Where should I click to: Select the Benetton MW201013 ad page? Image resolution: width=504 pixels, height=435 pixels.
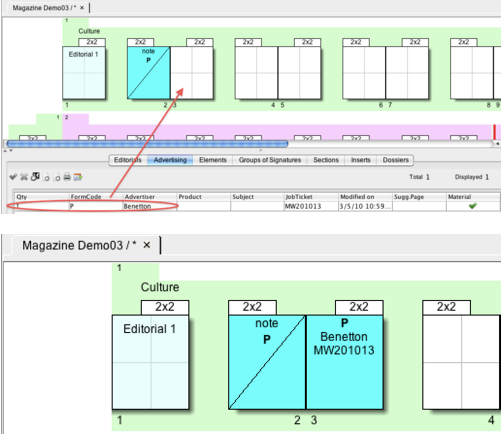click(344, 362)
